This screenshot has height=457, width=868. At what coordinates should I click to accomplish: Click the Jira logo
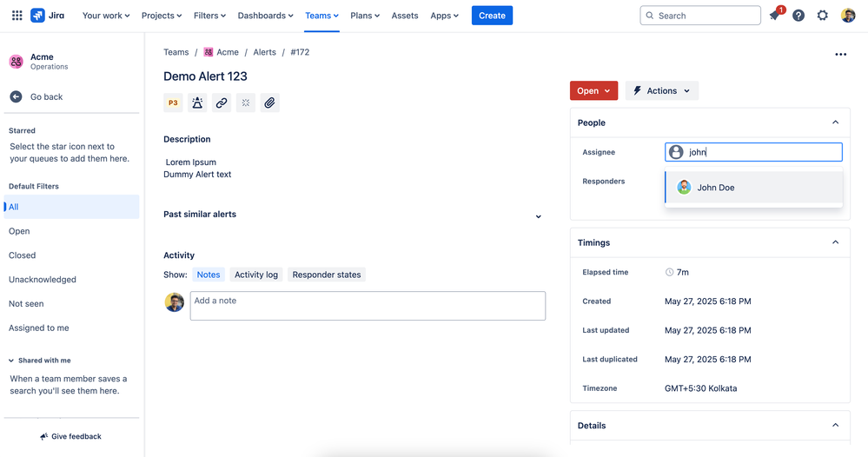(x=47, y=16)
